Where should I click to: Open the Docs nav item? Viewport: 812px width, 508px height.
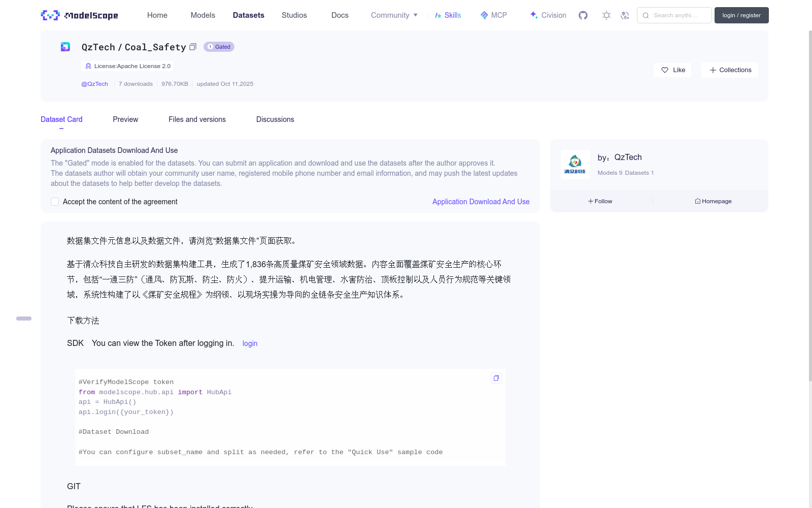click(340, 15)
